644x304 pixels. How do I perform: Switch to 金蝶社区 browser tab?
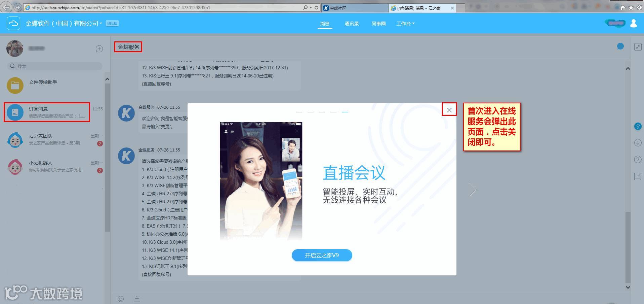[x=355, y=8]
